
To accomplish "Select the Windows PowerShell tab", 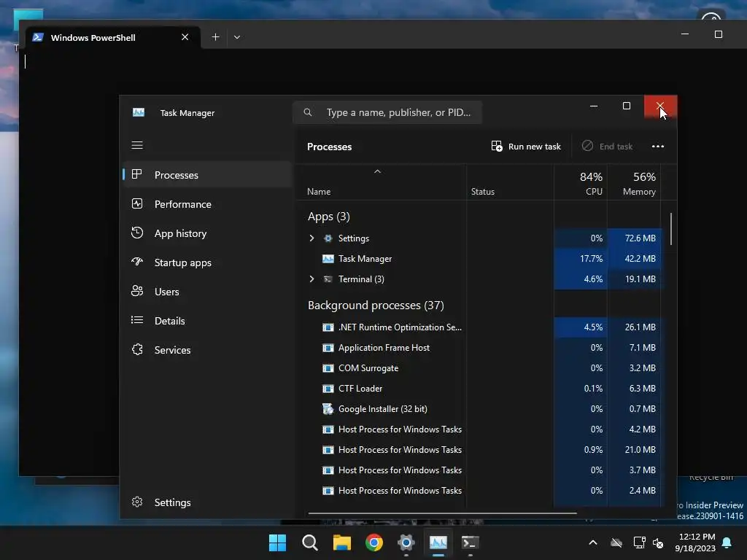I will 112,37.
